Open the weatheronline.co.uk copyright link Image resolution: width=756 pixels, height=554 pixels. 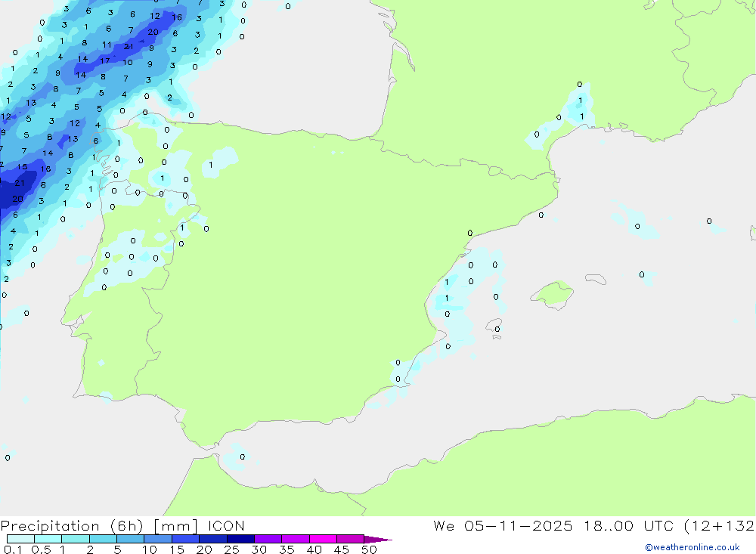pyautogui.click(x=692, y=547)
